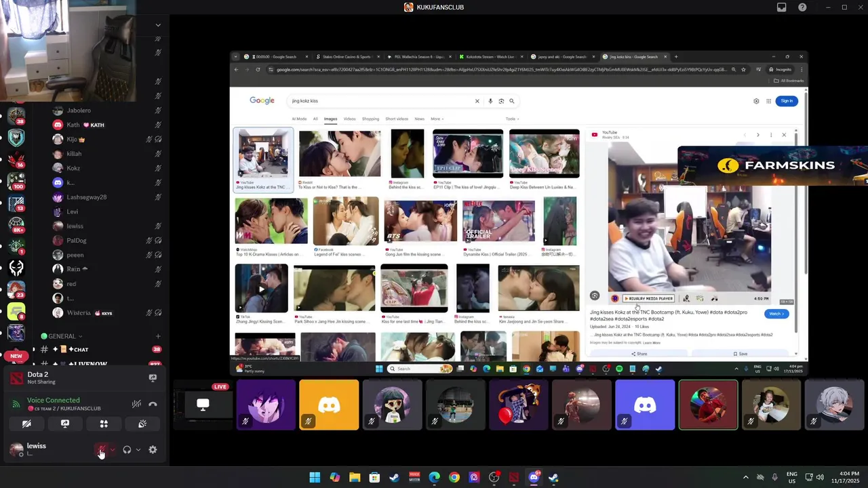Image resolution: width=868 pixels, height=488 pixels.
Task: Expand the GENERAL channel category
Action: click(x=61, y=336)
